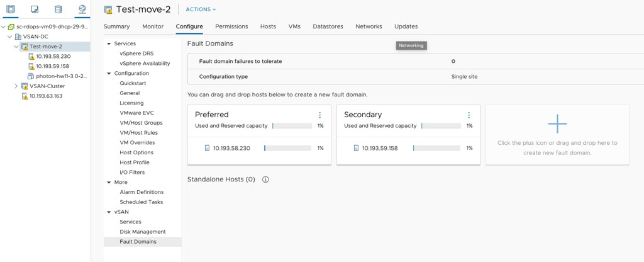Screen dimensions: 644x262
Task: Click the Preferred domain capacity usage bar
Action: 292,126
